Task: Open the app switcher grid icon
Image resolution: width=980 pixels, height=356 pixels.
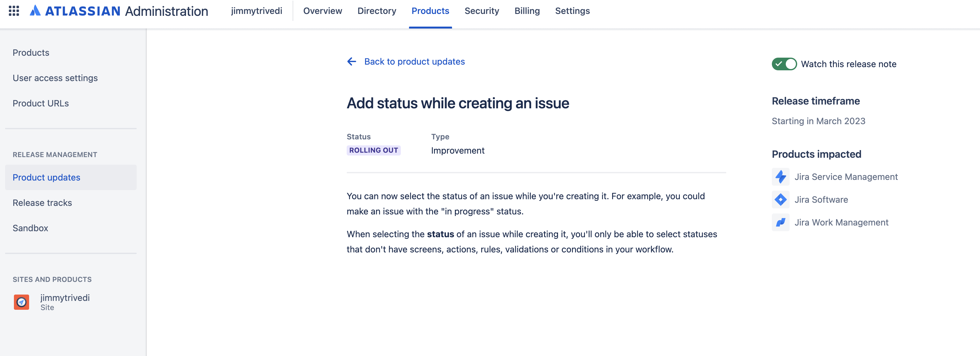Action: (x=14, y=11)
